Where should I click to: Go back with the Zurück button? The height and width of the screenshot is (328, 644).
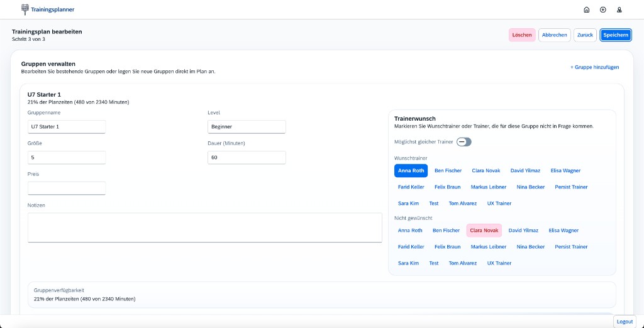[585, 35]
